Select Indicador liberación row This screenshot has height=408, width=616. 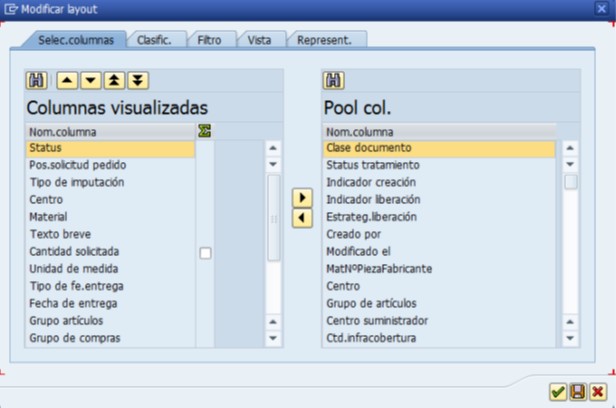point(439,199)
